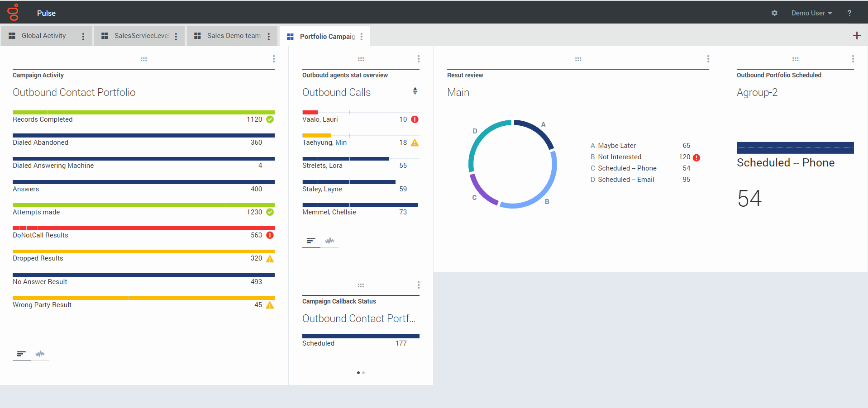Switch Outbound agents widget to line chart view
868x408 pixels.
(329, 241)
